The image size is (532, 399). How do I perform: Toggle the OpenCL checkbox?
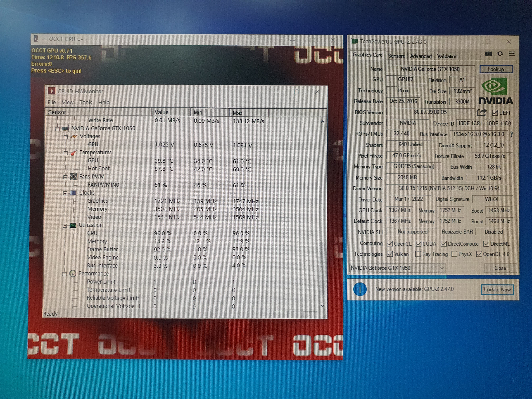pos(390,244)
